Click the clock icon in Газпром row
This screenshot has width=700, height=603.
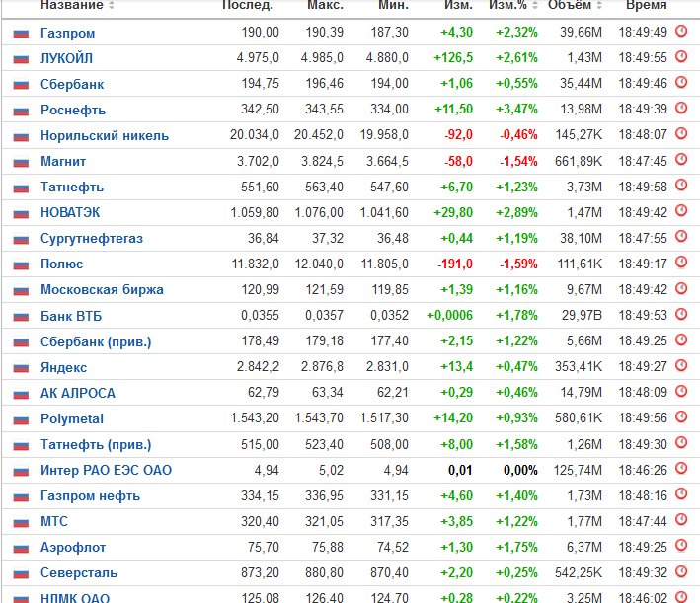click(x=681, y=31)
